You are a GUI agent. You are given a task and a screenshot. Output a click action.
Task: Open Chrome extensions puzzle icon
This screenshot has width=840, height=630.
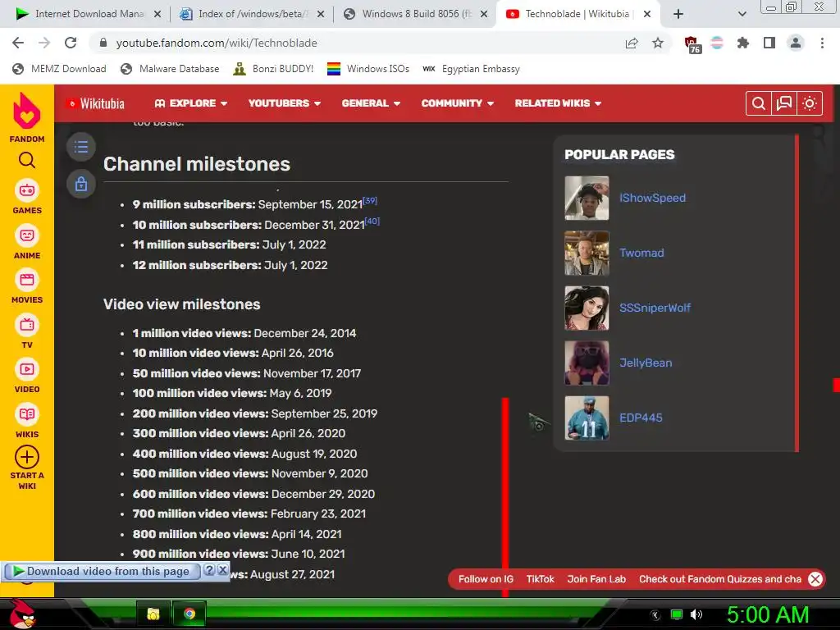coord(743,43)
